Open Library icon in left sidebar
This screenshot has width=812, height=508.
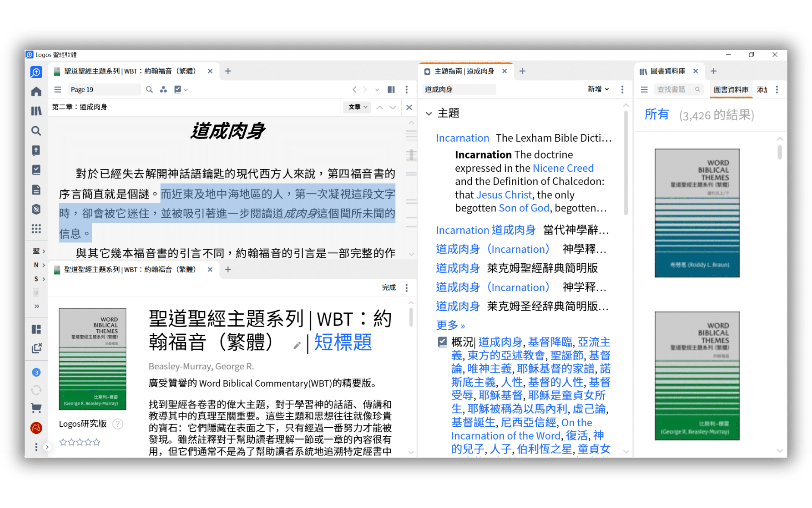tap(36, 111)
